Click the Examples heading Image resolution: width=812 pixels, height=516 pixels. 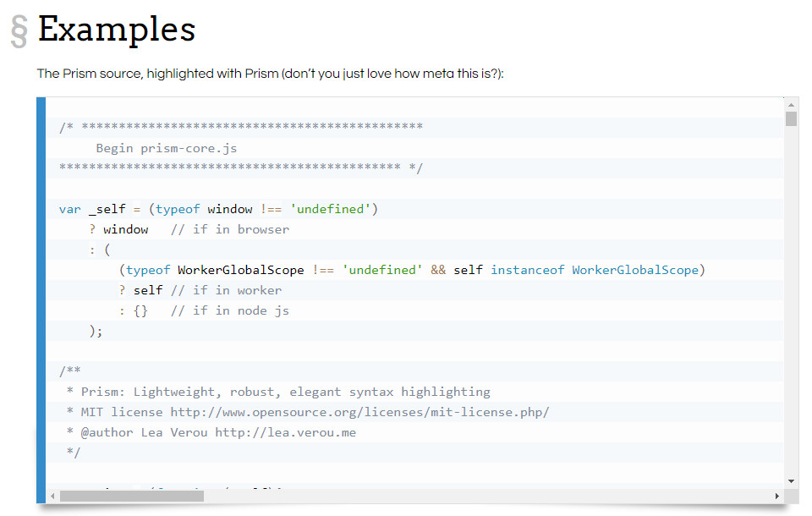(x=117, y=30)
